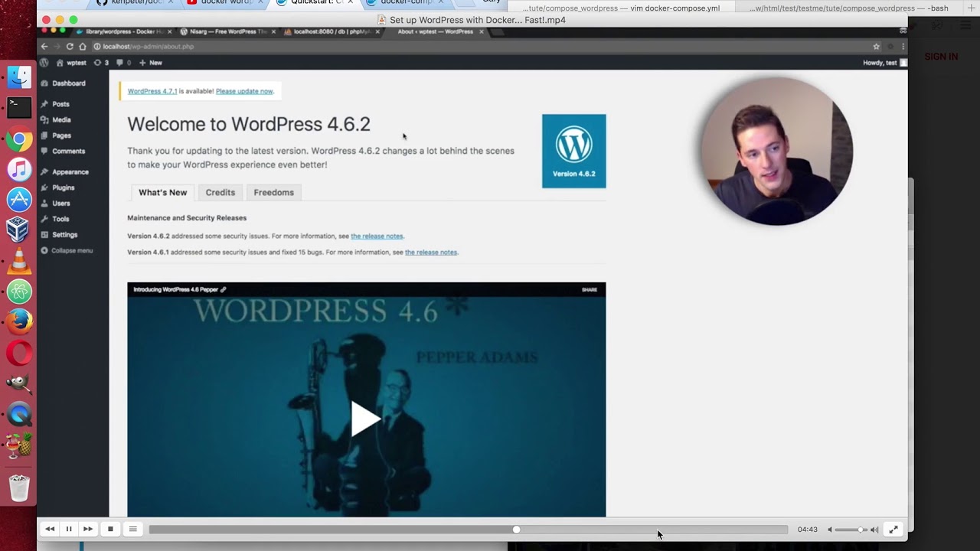The width and height of the screenshot is (980, 551).
Task: Select the vim docker-compose.yml terminal tab
Action: click(622, 8)
